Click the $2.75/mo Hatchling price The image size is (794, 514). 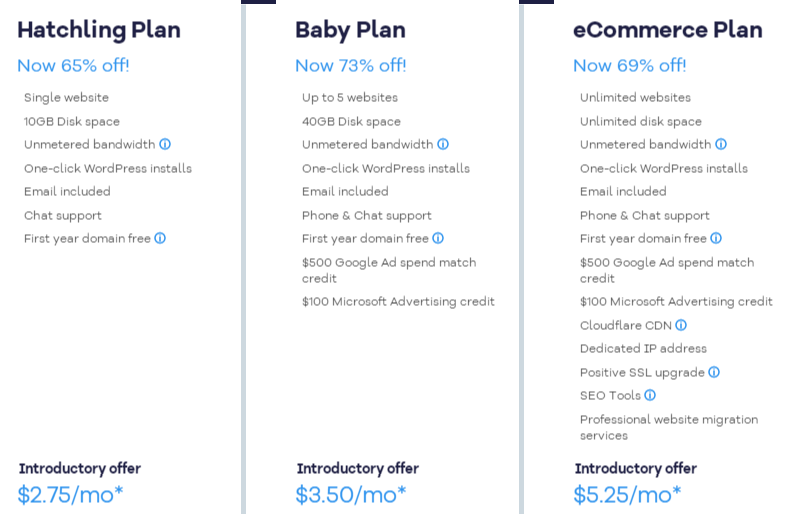tap(70, 494)
